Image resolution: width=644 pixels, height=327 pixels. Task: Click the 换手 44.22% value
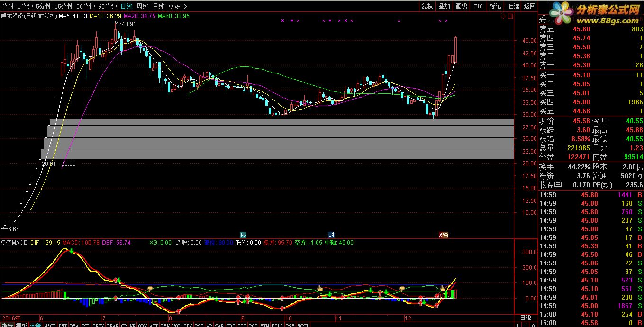click(x=579, y=167)
